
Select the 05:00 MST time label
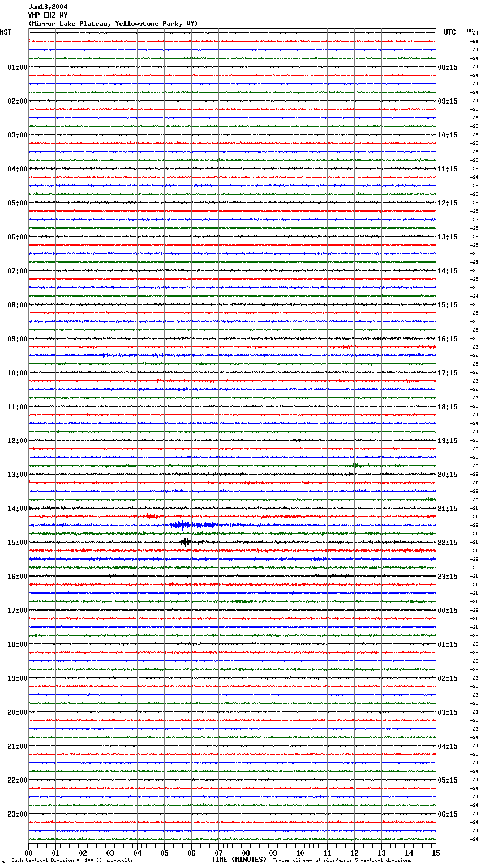[x=18, y=203]
